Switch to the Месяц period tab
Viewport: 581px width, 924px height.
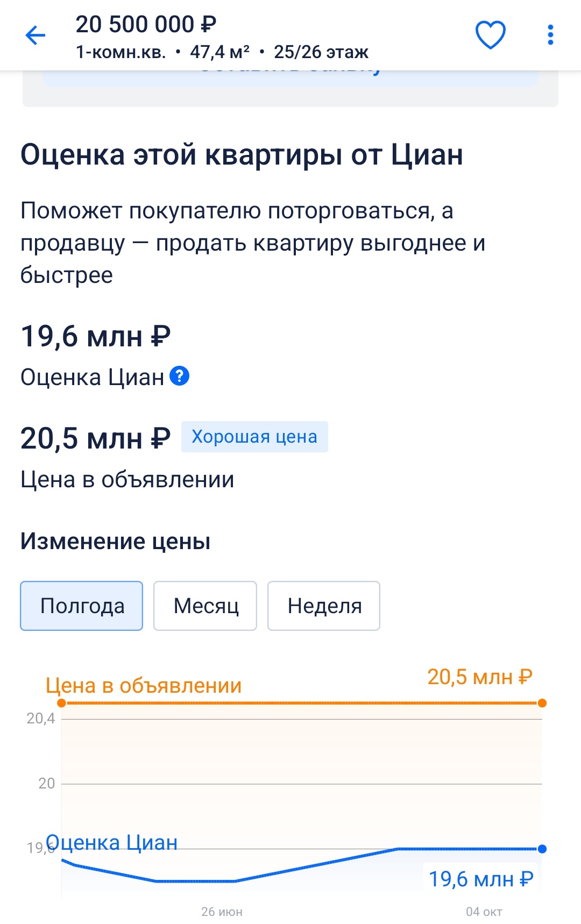[x=205, y=606]
